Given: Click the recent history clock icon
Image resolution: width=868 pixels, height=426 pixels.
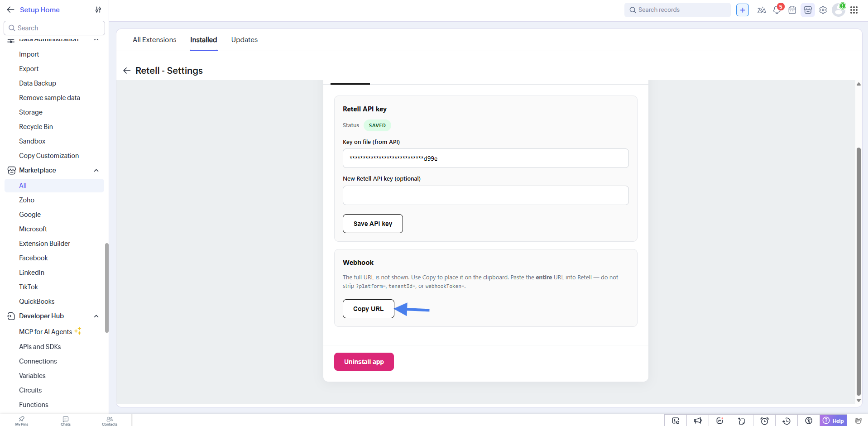Looking at the screenshot, I should tap(786, 421).
